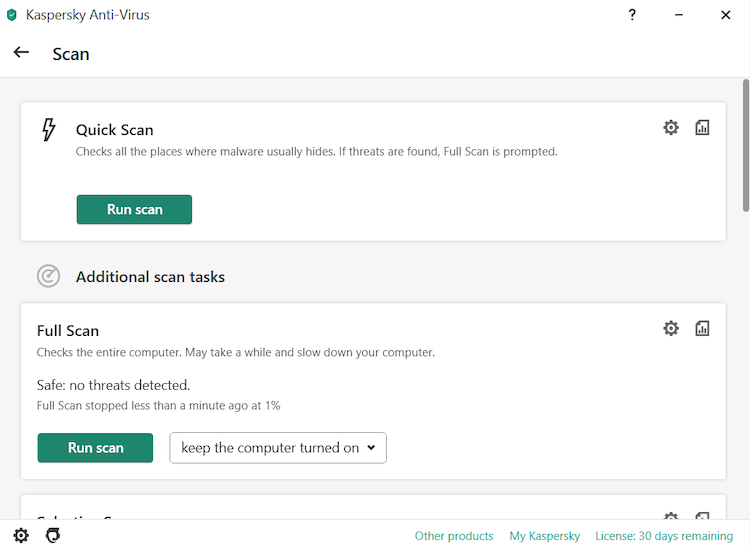Click the Quick Scan lightning bolt icon
The width and height of the screenshot is (750, 551).
point(48,130)
